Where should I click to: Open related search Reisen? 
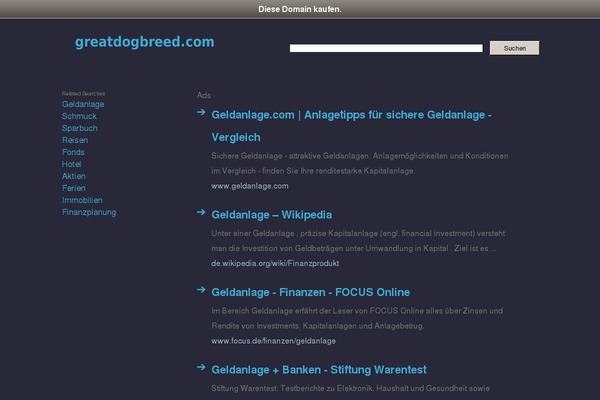[x=75, y=140]
